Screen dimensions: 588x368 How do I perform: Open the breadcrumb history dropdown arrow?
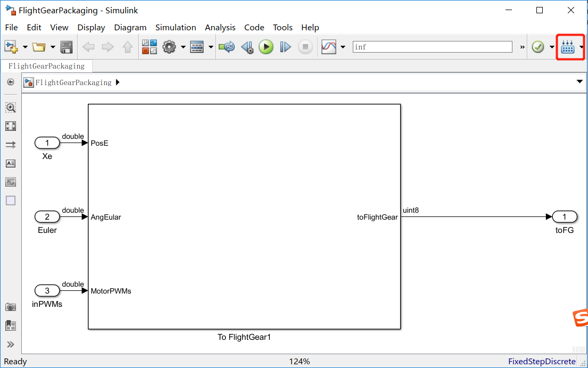point(579,81)
